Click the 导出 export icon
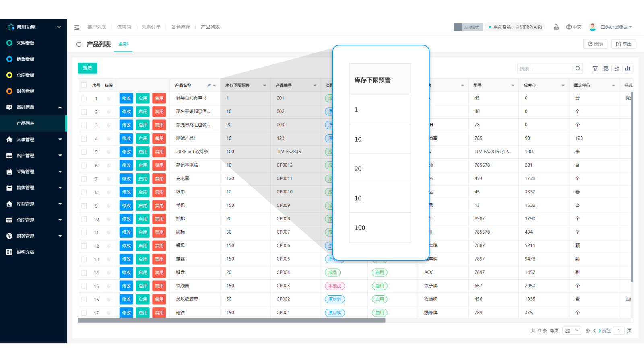The width and height of the screenshot is (644, 362). click(623, 44)
